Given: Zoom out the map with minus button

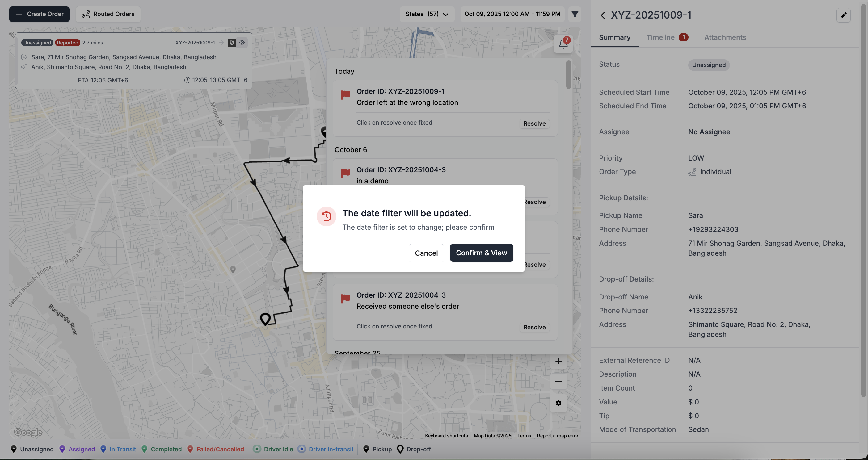Looking at the screenshot, I should [x=558, y=382].
